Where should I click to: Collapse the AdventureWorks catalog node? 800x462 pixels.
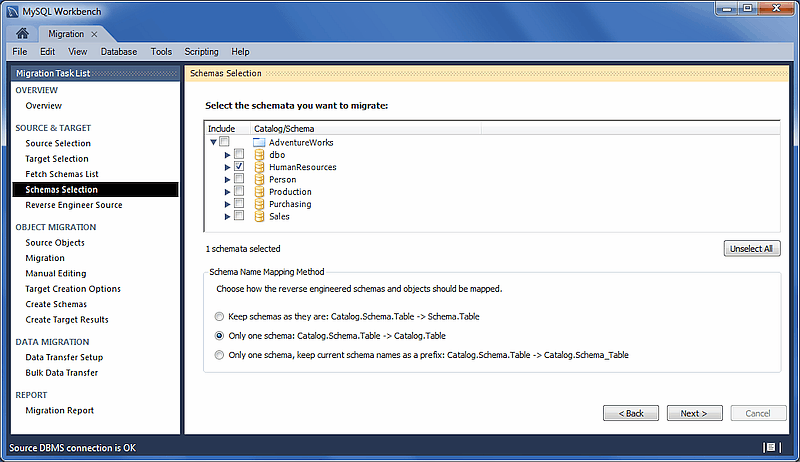coord(213,142)
